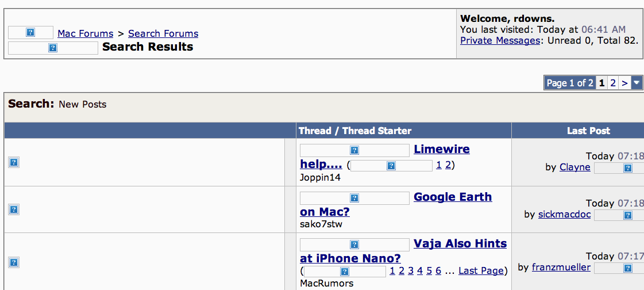Click the next page arrow link
The height and width of the screenshot is (290, 644).
tap(624, 83)
